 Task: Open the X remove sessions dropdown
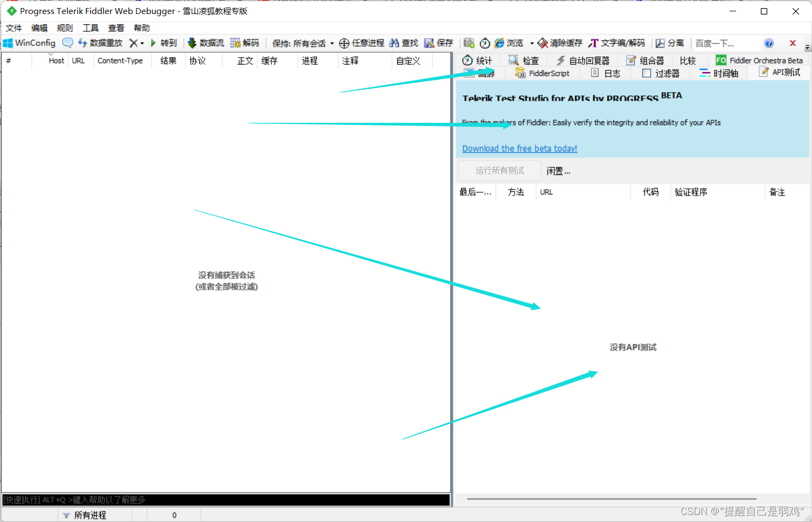pyautogui.click(x=136, y=43)
